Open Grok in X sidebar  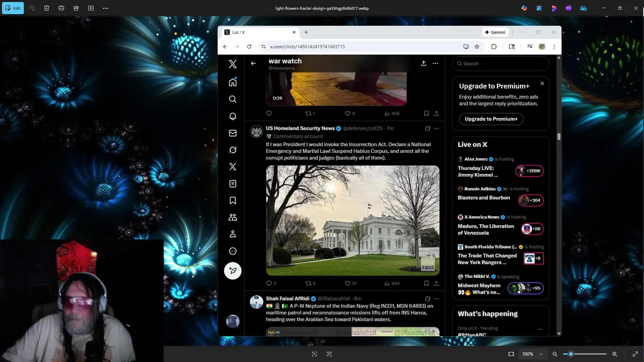(x=232, y=150)
